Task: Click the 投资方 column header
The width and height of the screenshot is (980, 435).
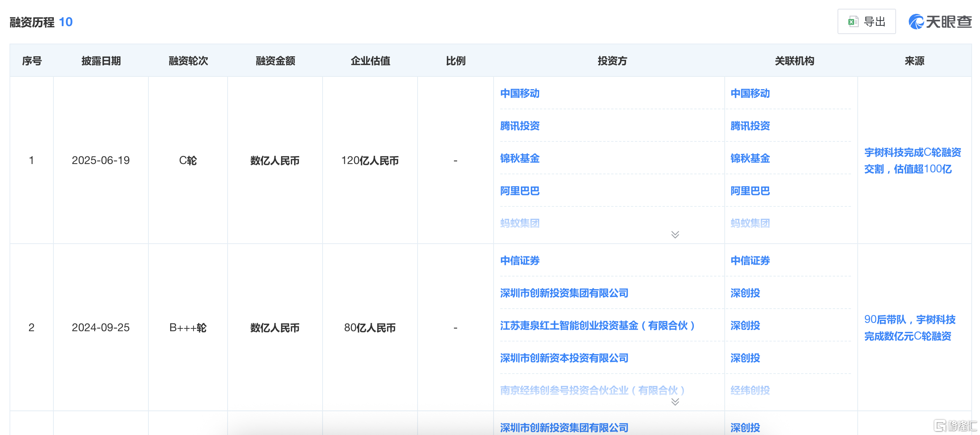Action: click(x=612, y=61)
